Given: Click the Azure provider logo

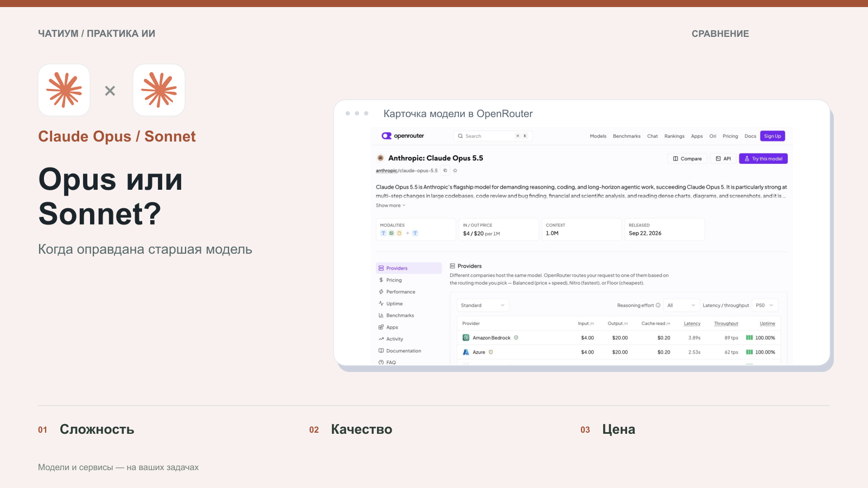Looking at the screenshot, I should (x=466, y=352).
